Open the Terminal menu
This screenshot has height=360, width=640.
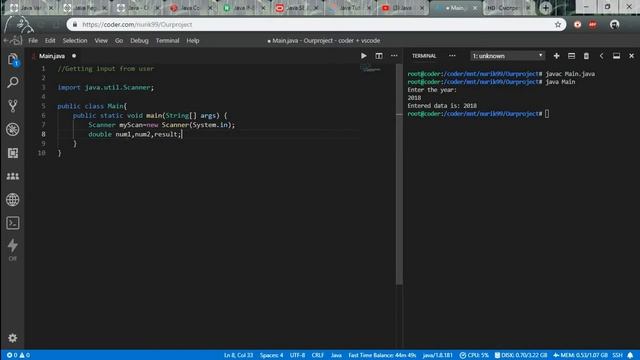point(167,40)
